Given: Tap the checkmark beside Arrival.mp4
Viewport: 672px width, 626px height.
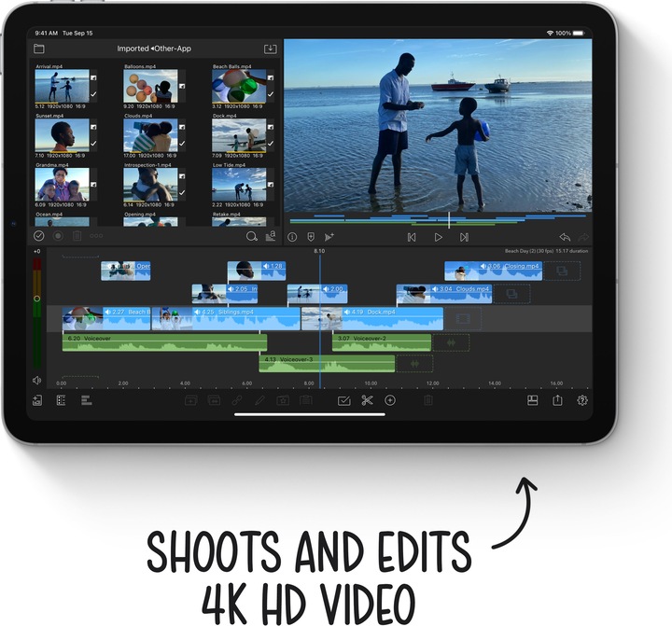Looking at the screenshot, I should pos(93,94).
